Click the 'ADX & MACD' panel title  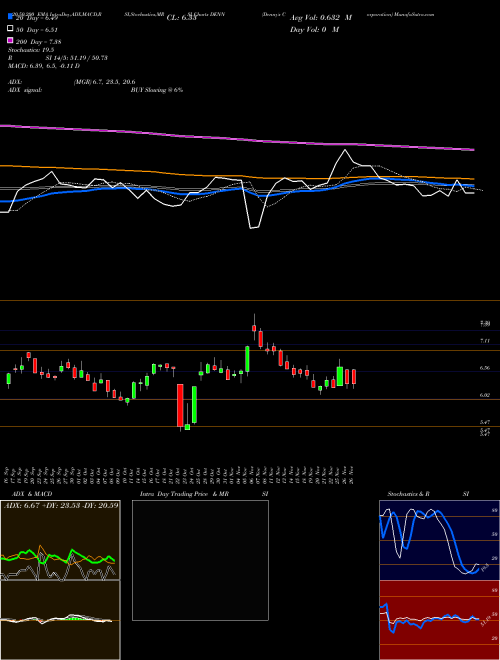(x=32, y=494)
